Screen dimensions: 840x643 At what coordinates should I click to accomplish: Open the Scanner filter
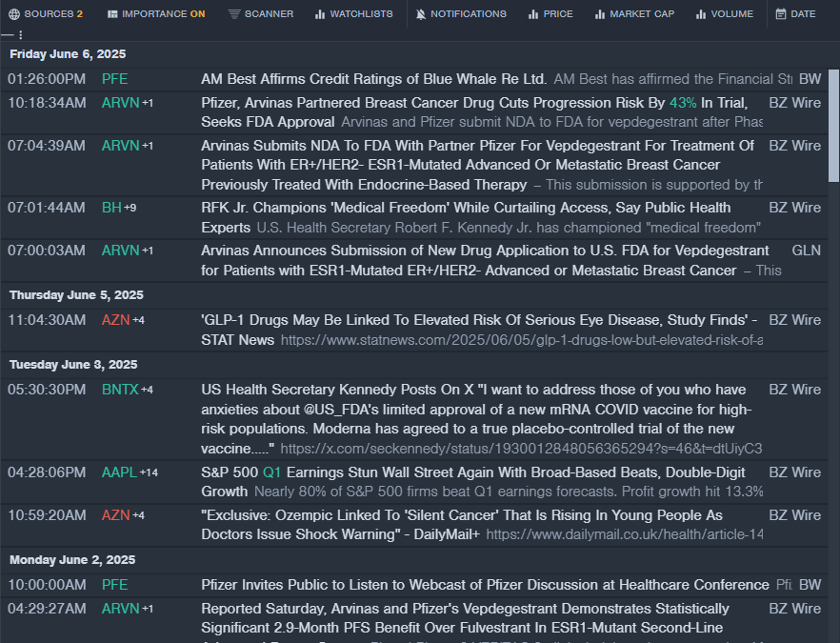click(x=261, y=14)
